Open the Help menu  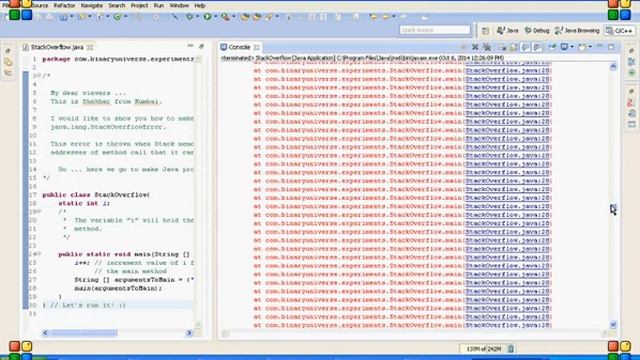(200, 5)
